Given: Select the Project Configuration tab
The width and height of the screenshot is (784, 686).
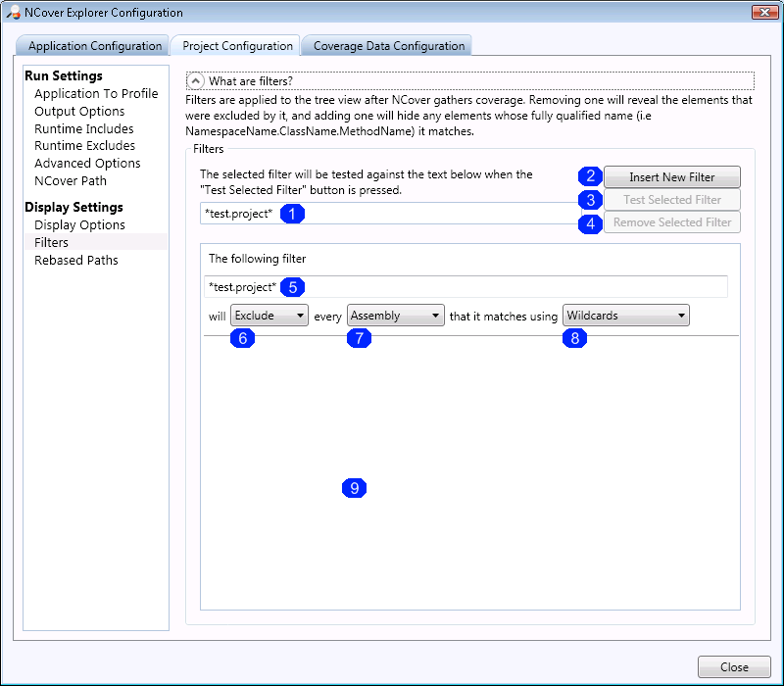Looking at the screenshot, I should (x=236, y=45).
